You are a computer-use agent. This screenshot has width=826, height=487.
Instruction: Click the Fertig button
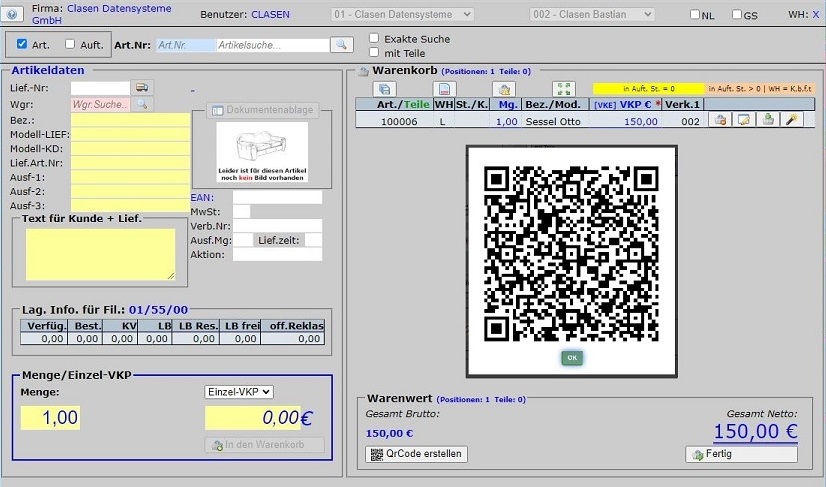[x=741, y=454]
